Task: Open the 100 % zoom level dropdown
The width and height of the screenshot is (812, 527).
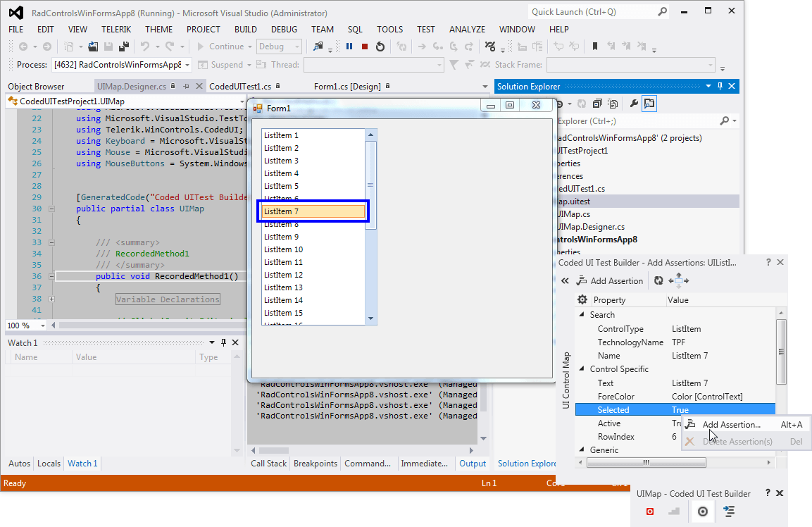Action: click(43, 325)
